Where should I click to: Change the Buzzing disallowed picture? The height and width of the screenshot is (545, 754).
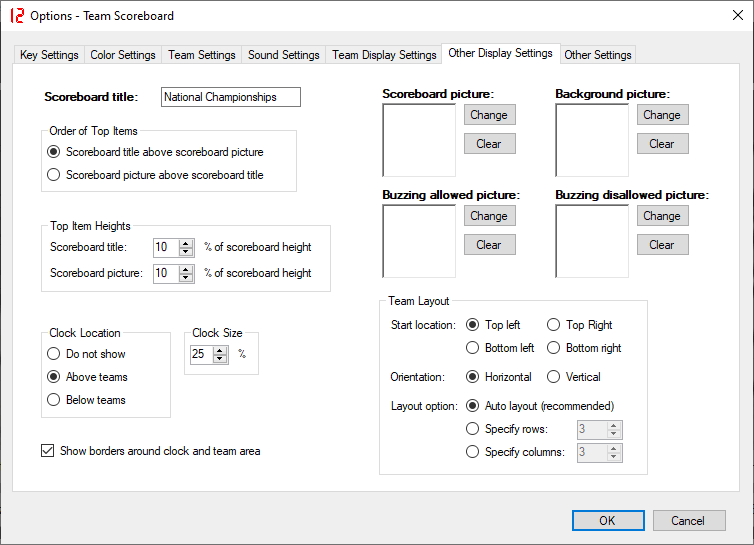click(662, 216)
